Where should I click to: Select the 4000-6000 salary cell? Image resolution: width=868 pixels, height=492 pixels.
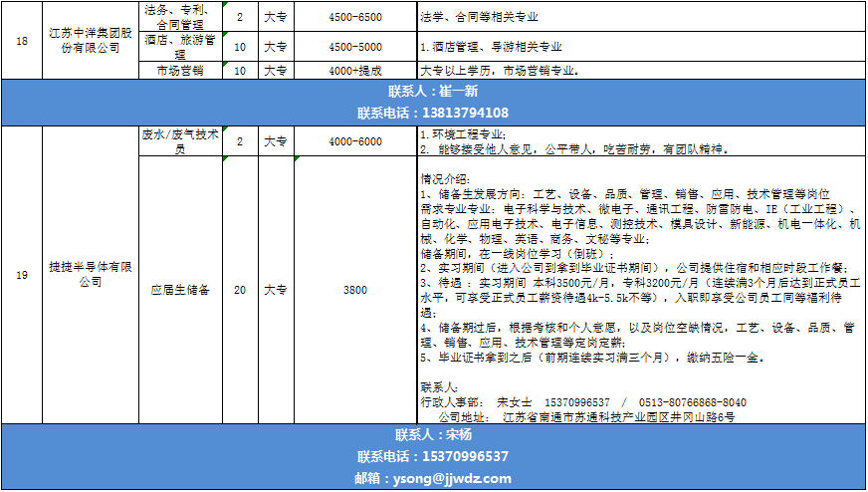click(x=354, y=141)
